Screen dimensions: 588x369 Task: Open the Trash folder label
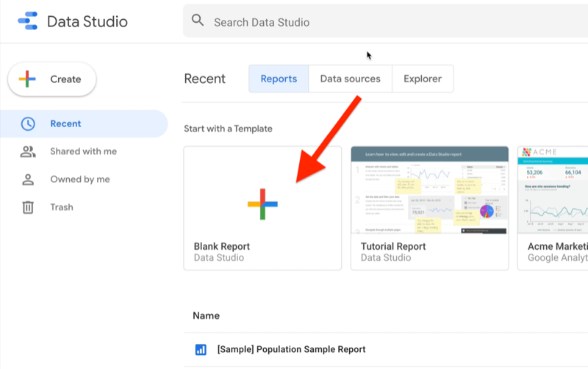62,207
